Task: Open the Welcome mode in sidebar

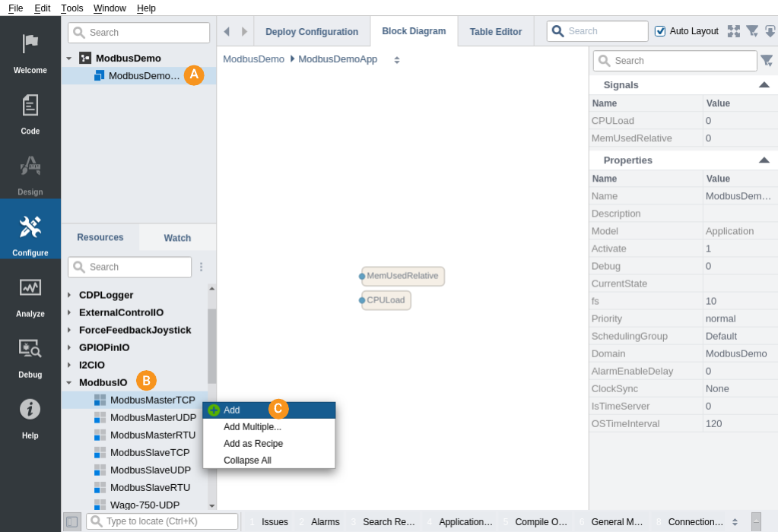Action: coord(30,52)
